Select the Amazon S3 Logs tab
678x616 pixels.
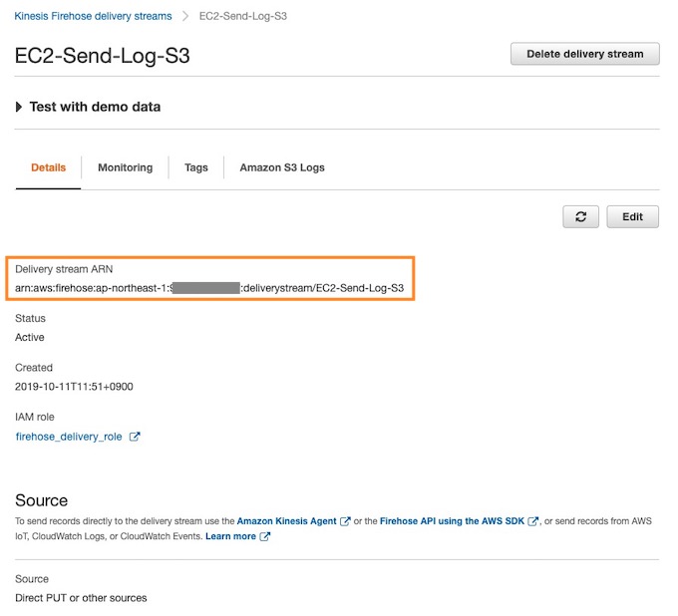click(282, 167)
